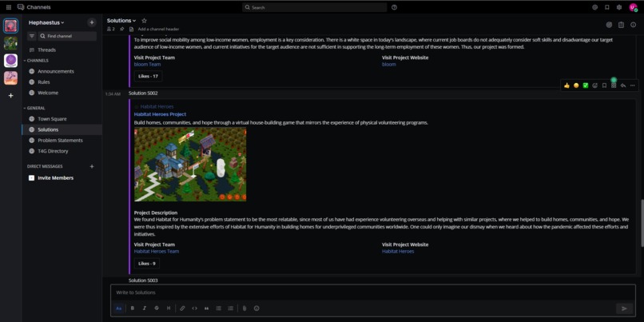React with green checkmark emoji
The width and height of the screenshot is (644, 322).
point(586,85)
